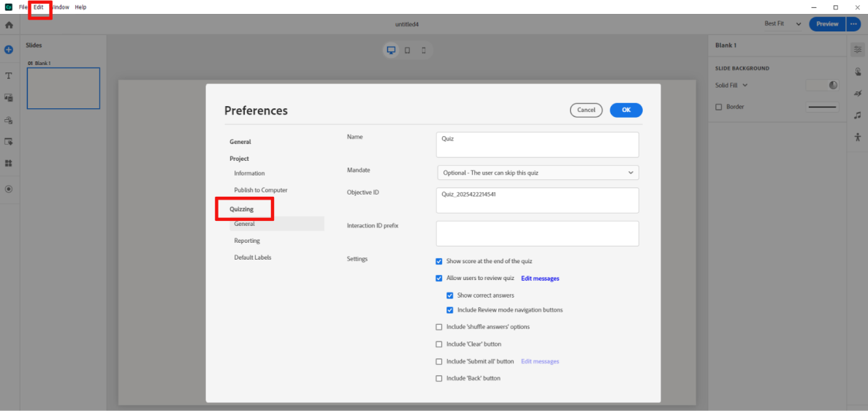Click the Captivate app logo in title bar

click(x=8, y=7)
